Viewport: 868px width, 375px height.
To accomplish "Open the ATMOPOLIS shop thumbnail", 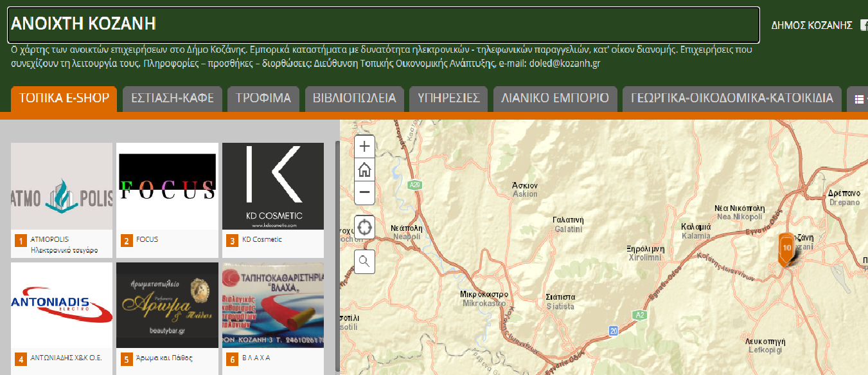I will click(x=62, y=187).
